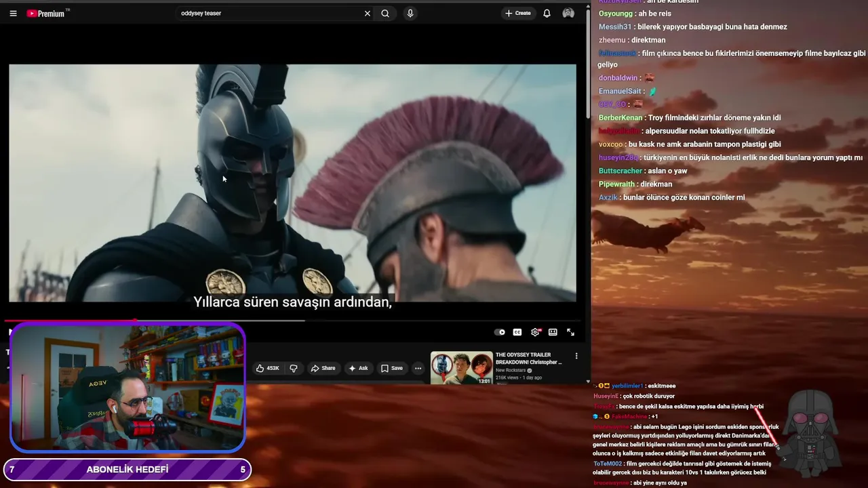Select lower chat user HuseyinE
This screenshot has height=488, width=868.
pos(606,396)
